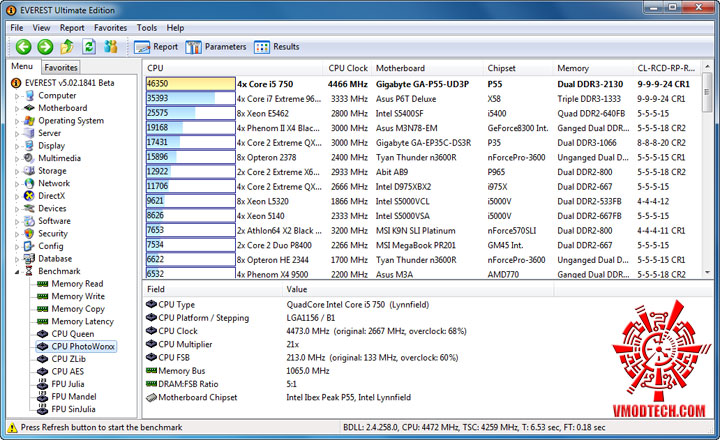Image resolution: width=720 pixels, height=440 pixels.
Task: Click the results list scroll up arrow
Action: point(707,68)
